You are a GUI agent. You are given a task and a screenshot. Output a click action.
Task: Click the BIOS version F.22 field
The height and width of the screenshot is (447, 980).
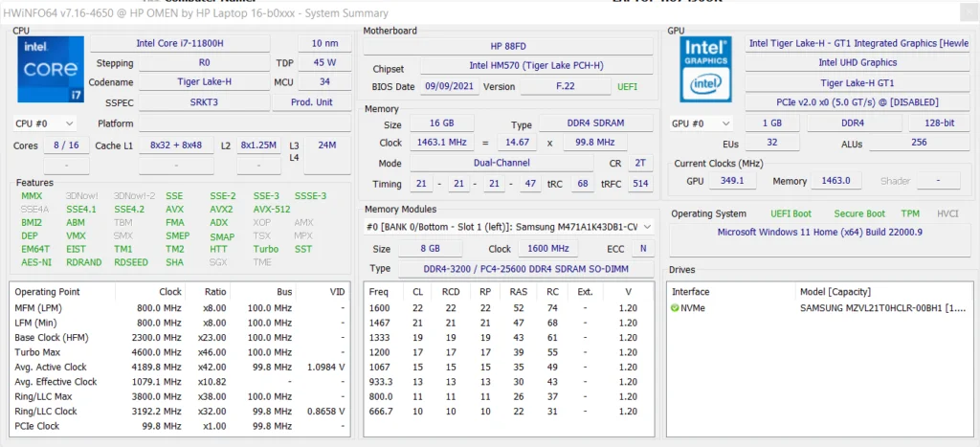(566, 86)
